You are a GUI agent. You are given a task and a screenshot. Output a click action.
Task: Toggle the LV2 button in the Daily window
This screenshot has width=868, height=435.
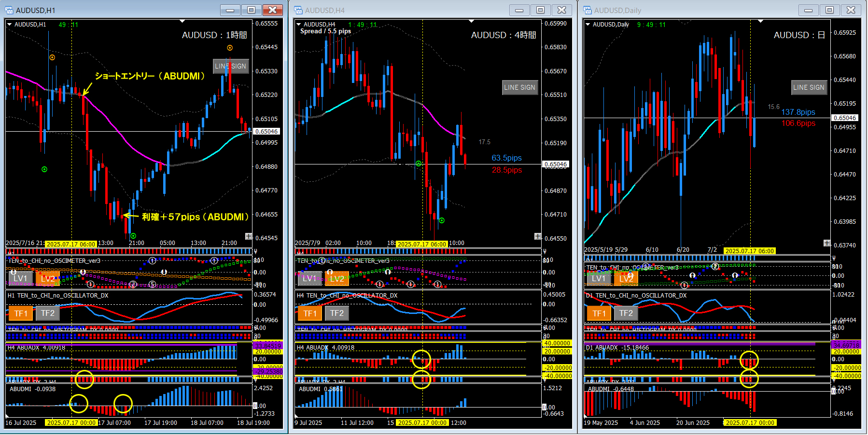pyautogui.click(x=626, y=278)
